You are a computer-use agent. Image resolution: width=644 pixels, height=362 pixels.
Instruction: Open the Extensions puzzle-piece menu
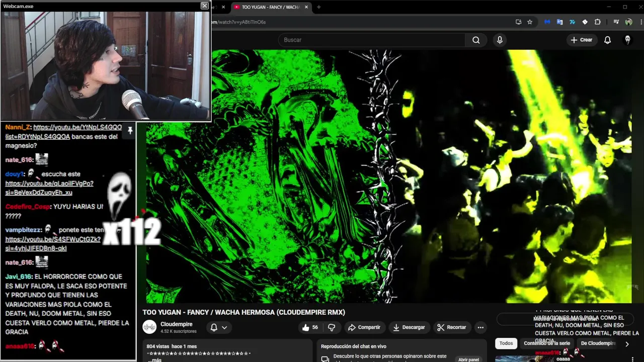597,22
